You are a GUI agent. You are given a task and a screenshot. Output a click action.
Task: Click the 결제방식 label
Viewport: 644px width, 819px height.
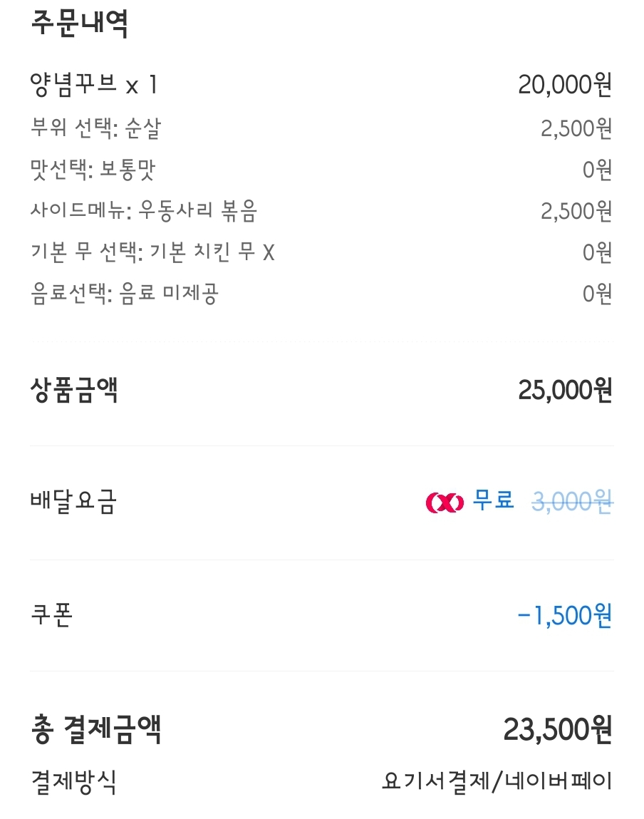click(73, 782)
